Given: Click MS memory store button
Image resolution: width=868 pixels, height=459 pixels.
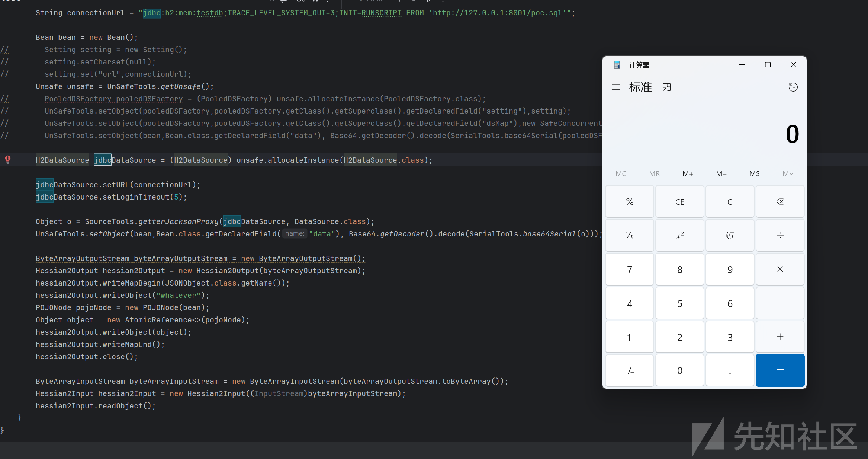Looking at the screenshot, I should (755, 173).
